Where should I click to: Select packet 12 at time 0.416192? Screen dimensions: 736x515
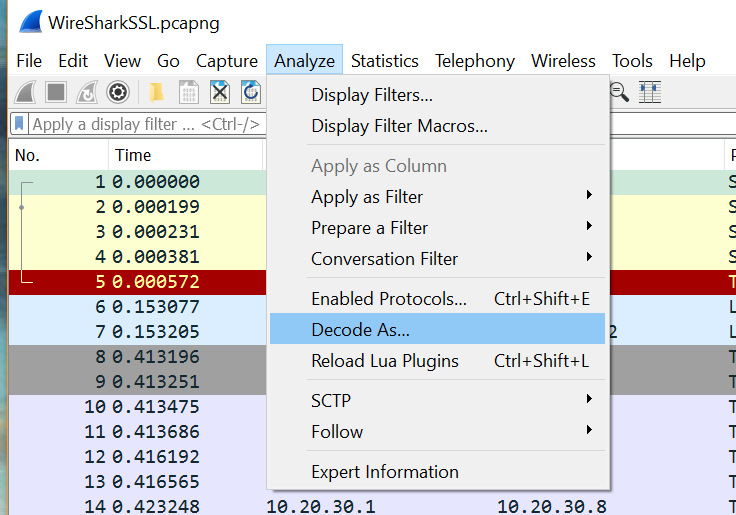138,457
